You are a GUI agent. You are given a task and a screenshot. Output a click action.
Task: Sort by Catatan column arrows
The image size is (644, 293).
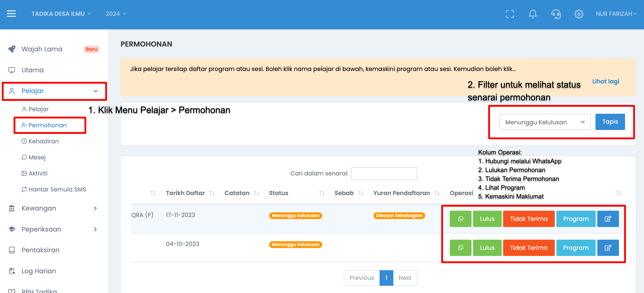pyautogui.click(x=257, y=193)
